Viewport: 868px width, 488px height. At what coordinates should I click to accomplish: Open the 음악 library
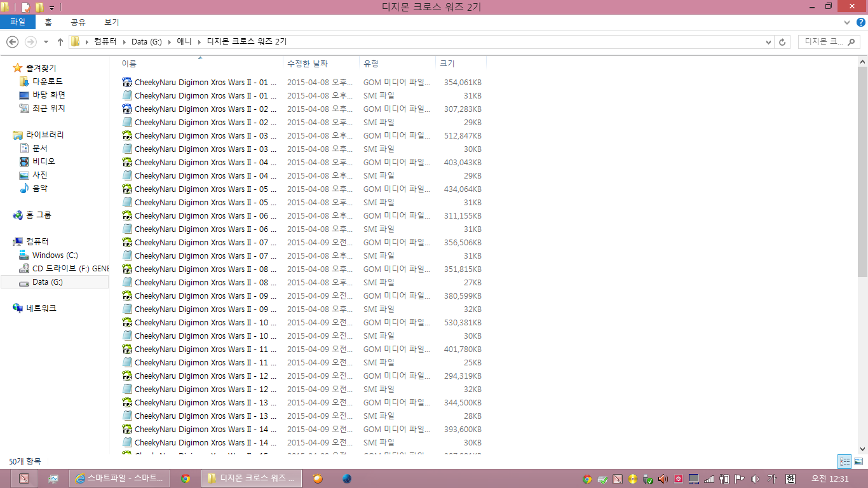pyautogui.click(x=40, y=188)
